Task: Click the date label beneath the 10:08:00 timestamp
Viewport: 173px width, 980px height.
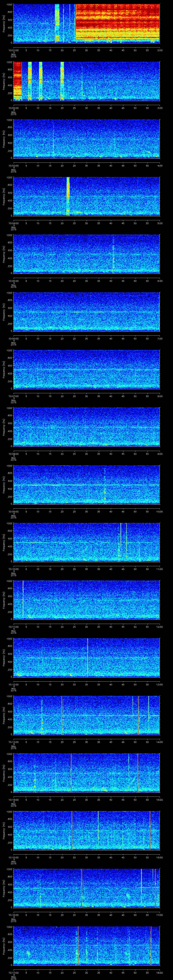Action: (x=13, y=458)
